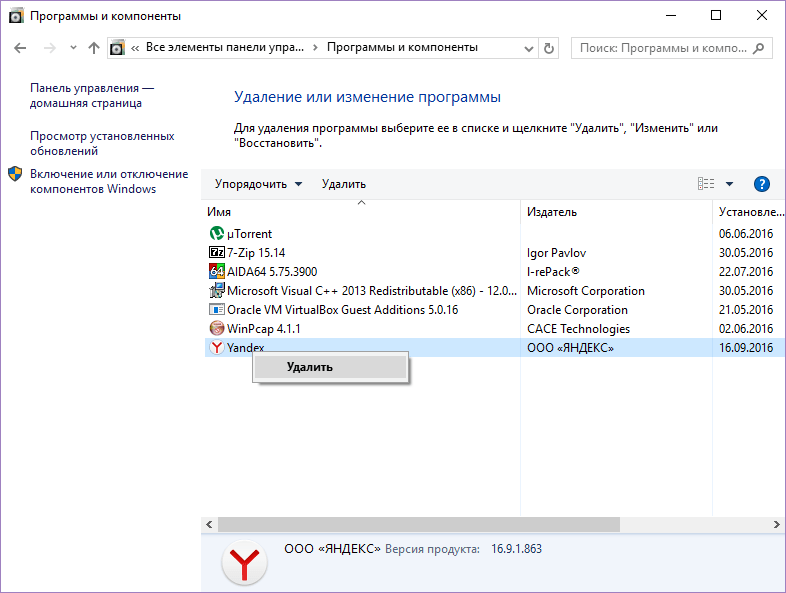Open Панель управления — домашняя страница link
This screenshot has width=786, height=593.
point(92,95)
